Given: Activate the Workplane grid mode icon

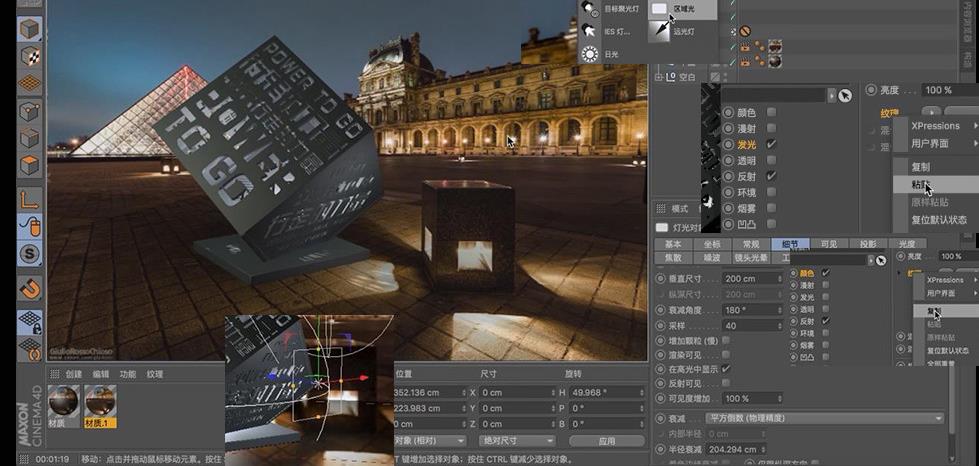Looking at the screenshot, I should [x=29, y=84].
